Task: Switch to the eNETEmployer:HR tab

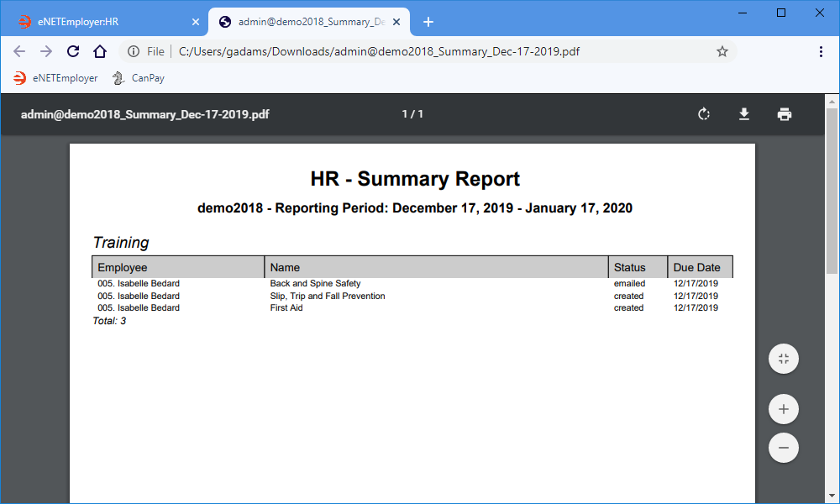Action: 104,22
